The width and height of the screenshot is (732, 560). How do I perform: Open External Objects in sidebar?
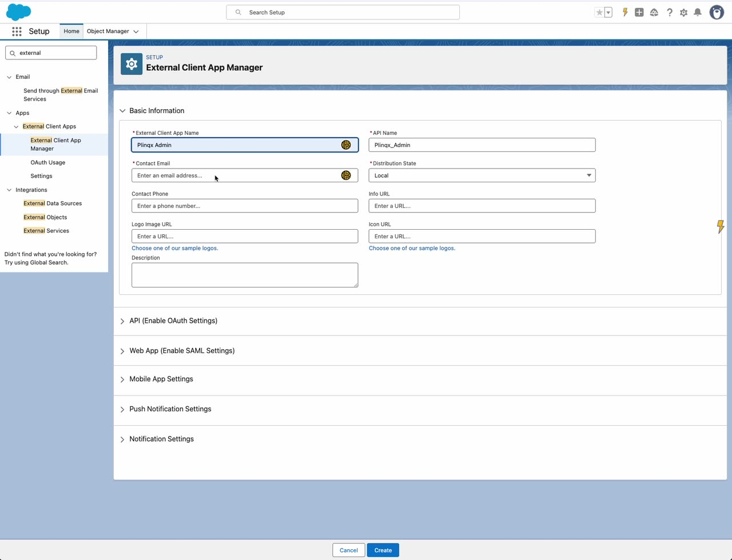pos(45,217)
